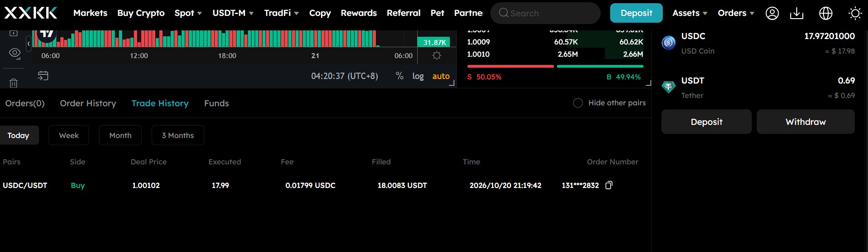Switch to the Orders(0) tab
The height and width of the screenshot is (252, 868).
[25, 104]
